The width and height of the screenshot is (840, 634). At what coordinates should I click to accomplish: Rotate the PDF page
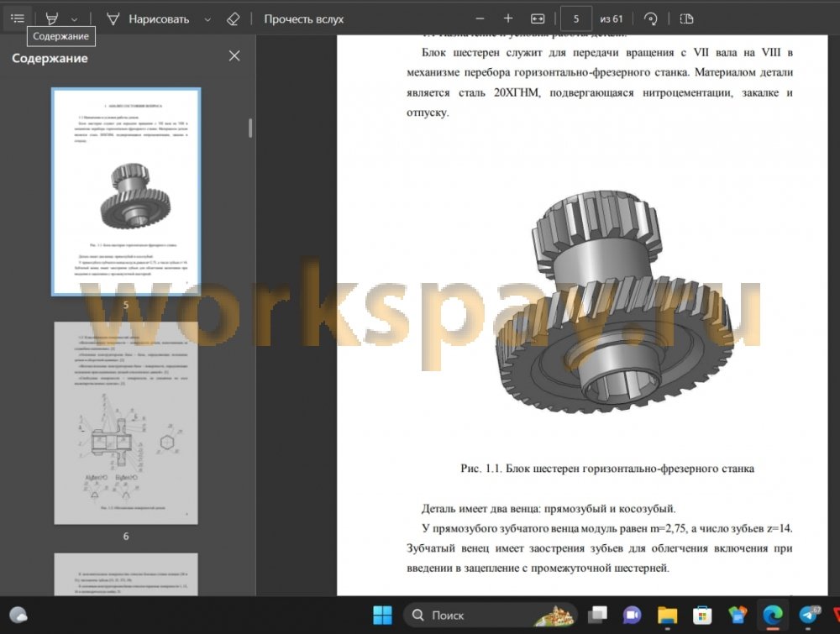click(x=650, y=19)
